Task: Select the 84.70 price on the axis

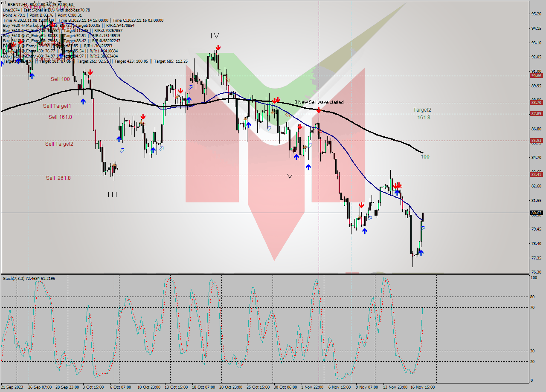Action: pos(536,157)
